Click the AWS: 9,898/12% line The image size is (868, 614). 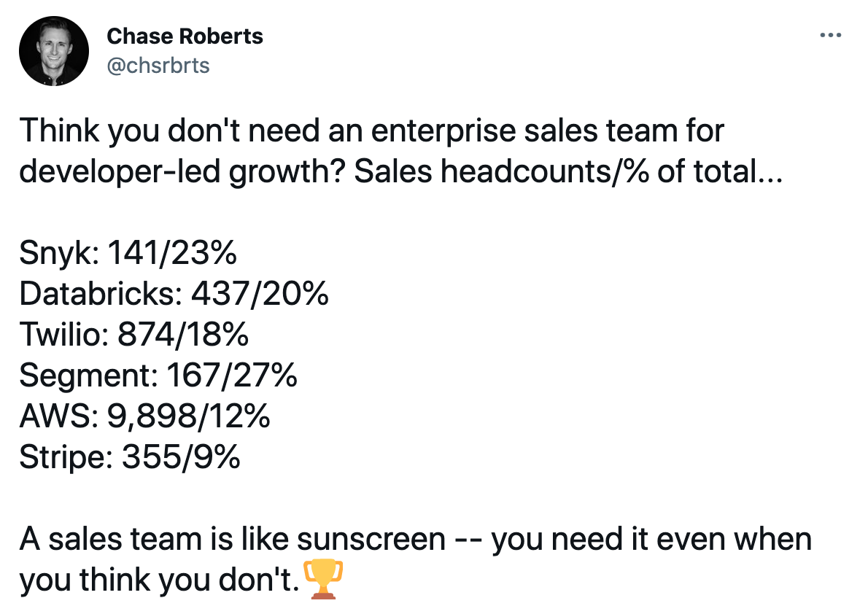coord(144,416)
